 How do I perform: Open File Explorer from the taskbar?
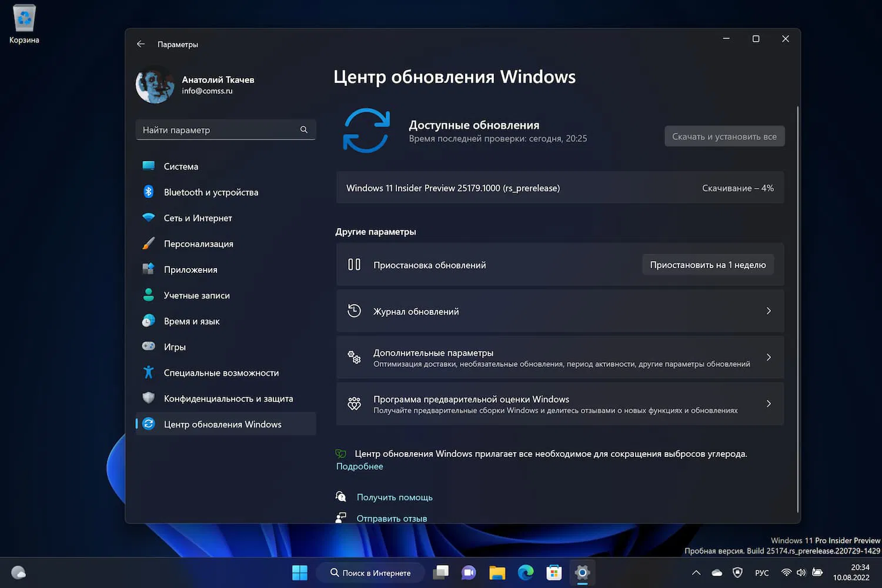497,572
